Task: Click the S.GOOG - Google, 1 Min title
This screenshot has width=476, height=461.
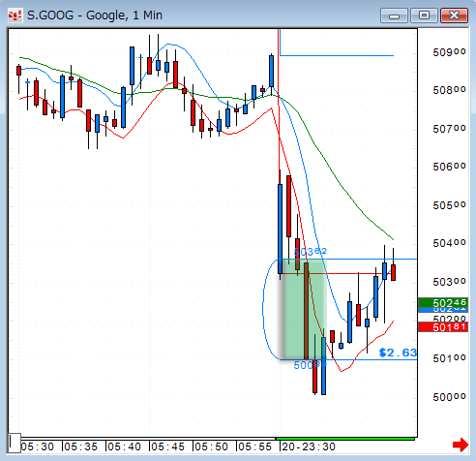Action: pos(95,15)
